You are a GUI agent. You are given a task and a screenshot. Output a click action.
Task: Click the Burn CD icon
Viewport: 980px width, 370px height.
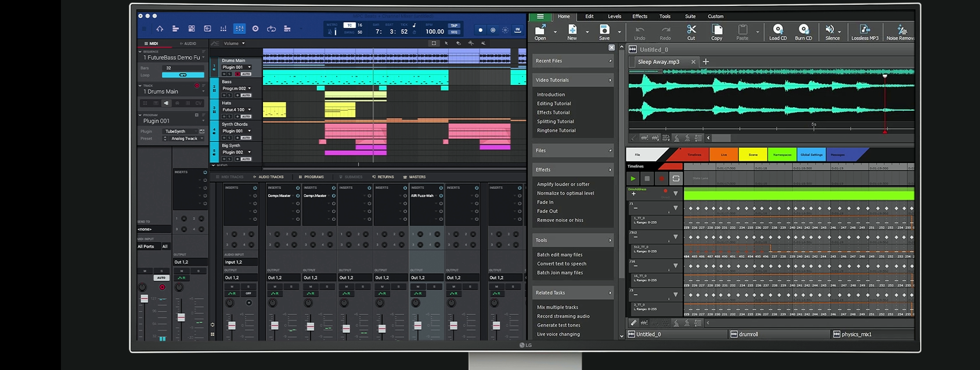pos(804,30)
